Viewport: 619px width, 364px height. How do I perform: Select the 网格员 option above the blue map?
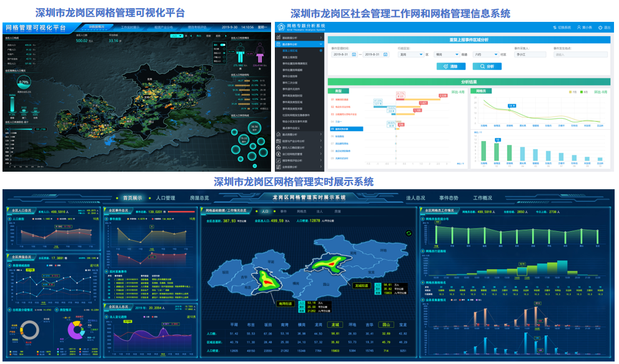point(302,212)
